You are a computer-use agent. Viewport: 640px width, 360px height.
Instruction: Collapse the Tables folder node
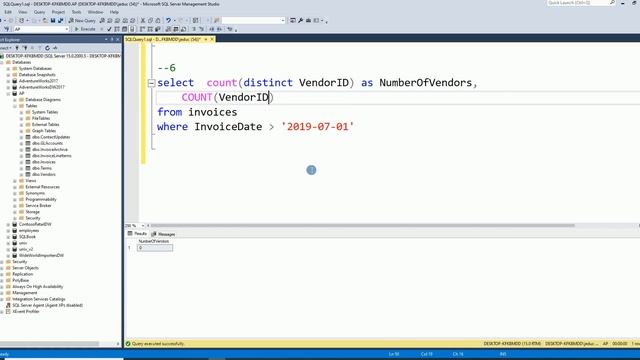pyautogui.click(x=15, y=106)
